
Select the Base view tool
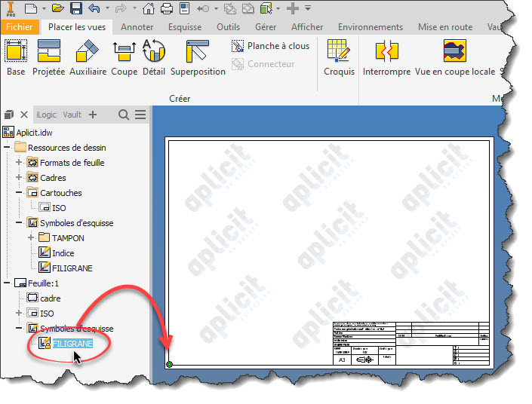(x=15, y=58)
